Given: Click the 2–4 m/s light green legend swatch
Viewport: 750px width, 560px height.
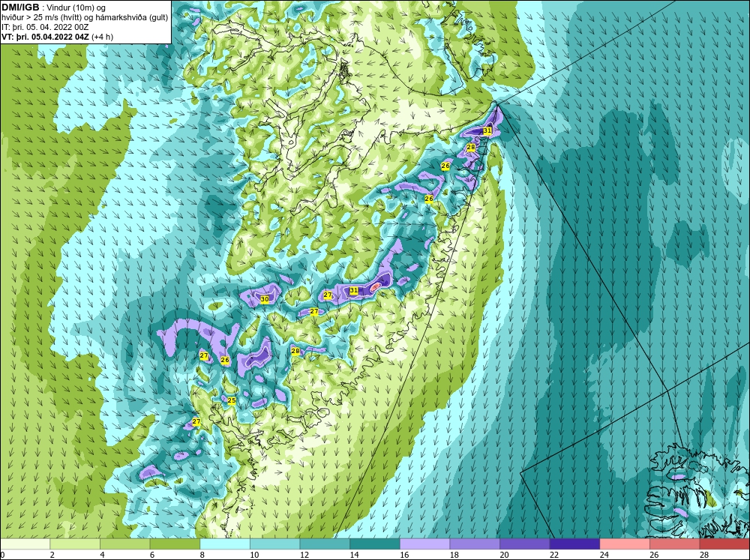Looking at the screenshot, I should coord(75,544).
